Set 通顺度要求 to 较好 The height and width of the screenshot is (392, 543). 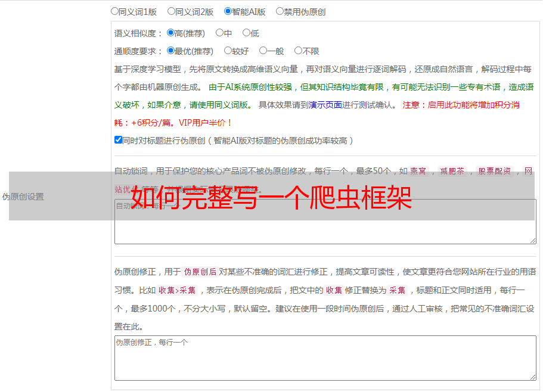(228, 51)
